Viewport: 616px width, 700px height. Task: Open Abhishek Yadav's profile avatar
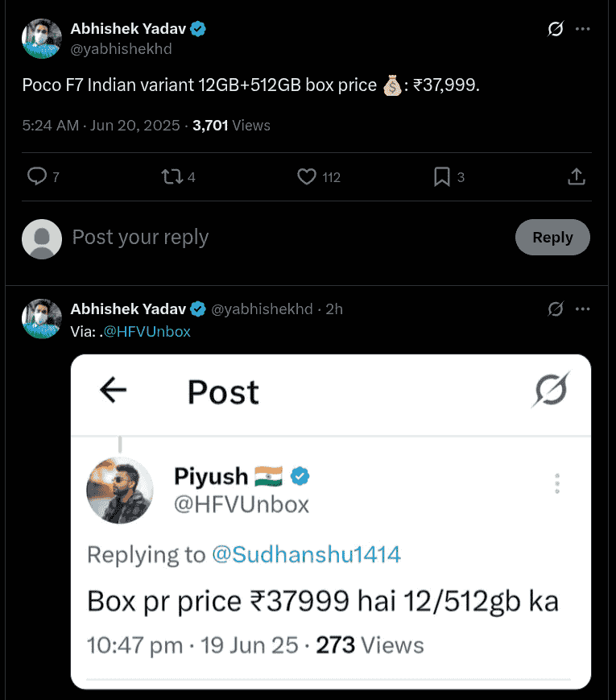pos(41,37)
